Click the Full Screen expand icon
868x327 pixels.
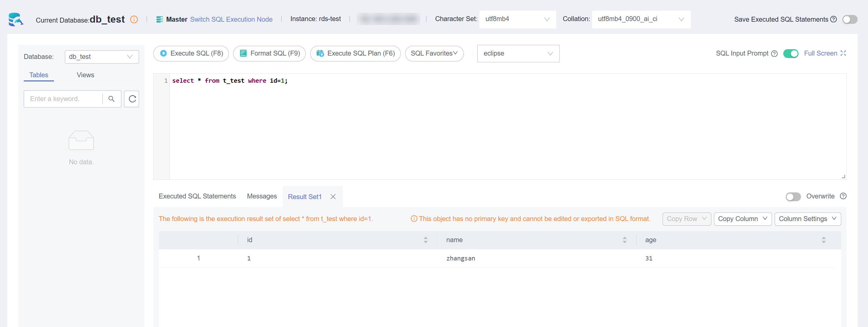coord(843,53)
